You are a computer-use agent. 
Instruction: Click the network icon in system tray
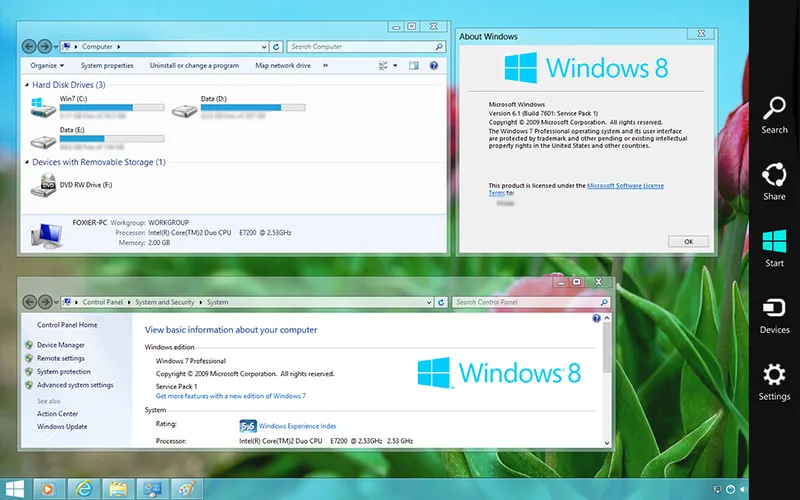717,489
